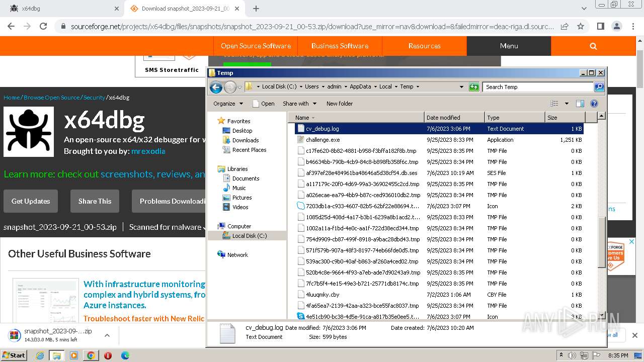Open the Security breadcrumb link
The width and height of the screenshot is (644, 362).
(94, 98)
